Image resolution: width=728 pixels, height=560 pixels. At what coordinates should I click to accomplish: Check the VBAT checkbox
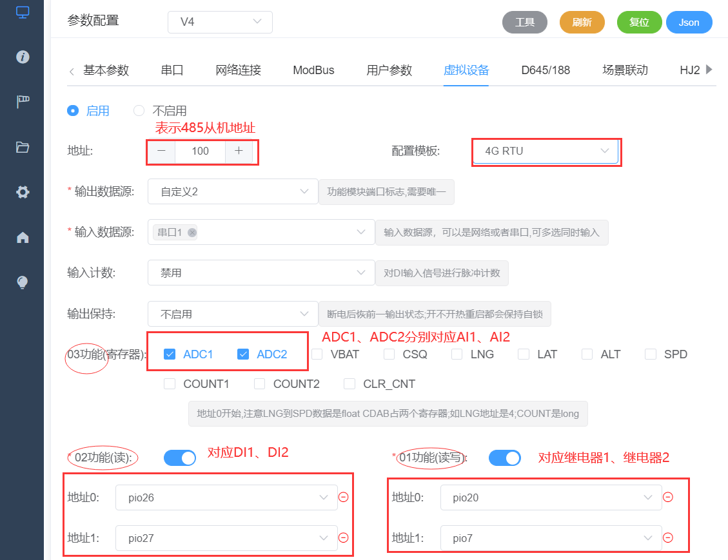(316, 354)
